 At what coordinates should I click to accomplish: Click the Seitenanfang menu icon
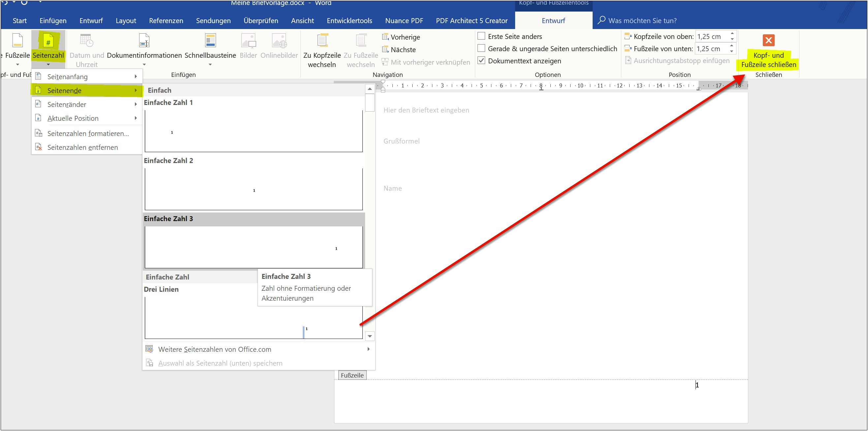coord(38,76)
